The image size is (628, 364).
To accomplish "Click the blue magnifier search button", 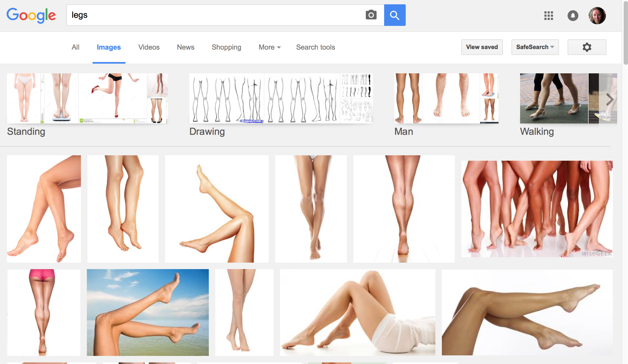I will point(395,15).
